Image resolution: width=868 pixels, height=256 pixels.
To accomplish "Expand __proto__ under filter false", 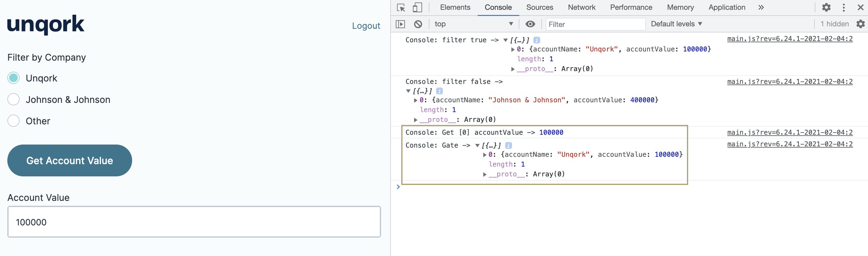I will coord(415,120).
